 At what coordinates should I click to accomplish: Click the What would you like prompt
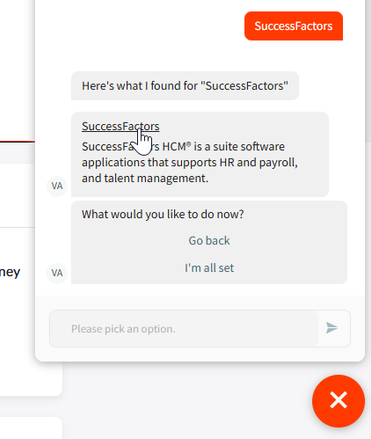click(x=163, y=214)
